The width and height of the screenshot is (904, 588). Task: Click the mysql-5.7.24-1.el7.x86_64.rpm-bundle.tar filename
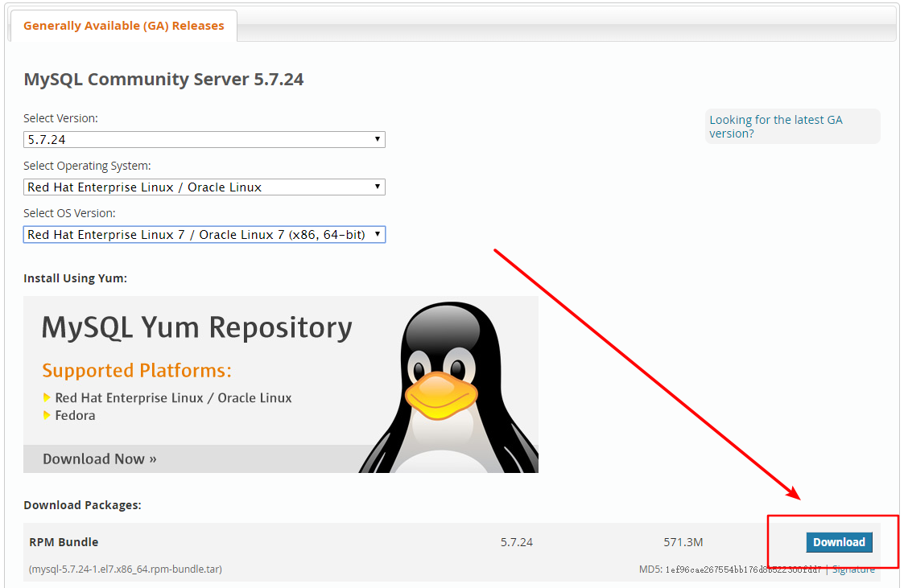tap(126, 569)
